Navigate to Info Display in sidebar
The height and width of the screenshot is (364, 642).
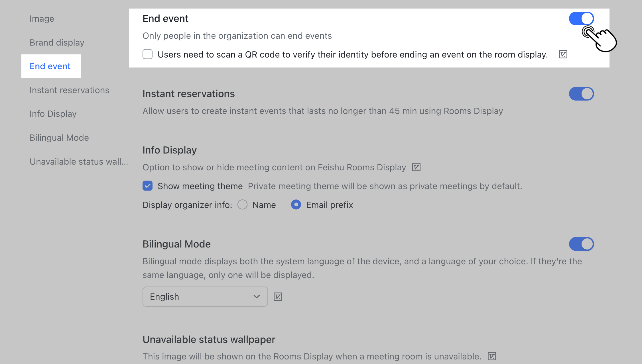[x=53, y=114]
